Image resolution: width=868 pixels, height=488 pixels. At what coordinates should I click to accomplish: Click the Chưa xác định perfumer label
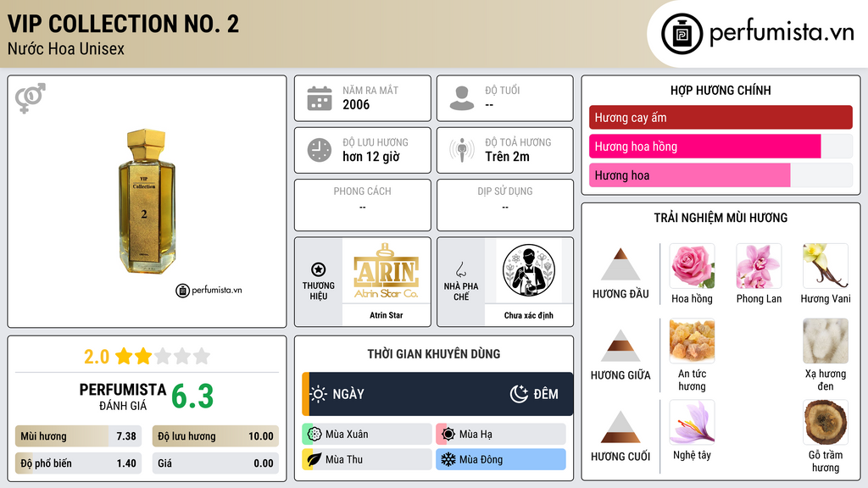(529, 315)
